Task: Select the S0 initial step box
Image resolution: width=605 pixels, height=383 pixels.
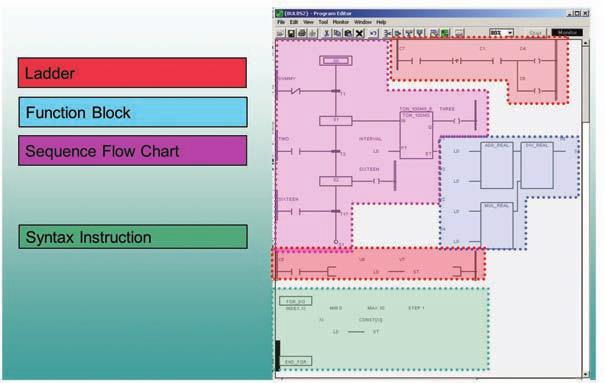Action: 336,61
